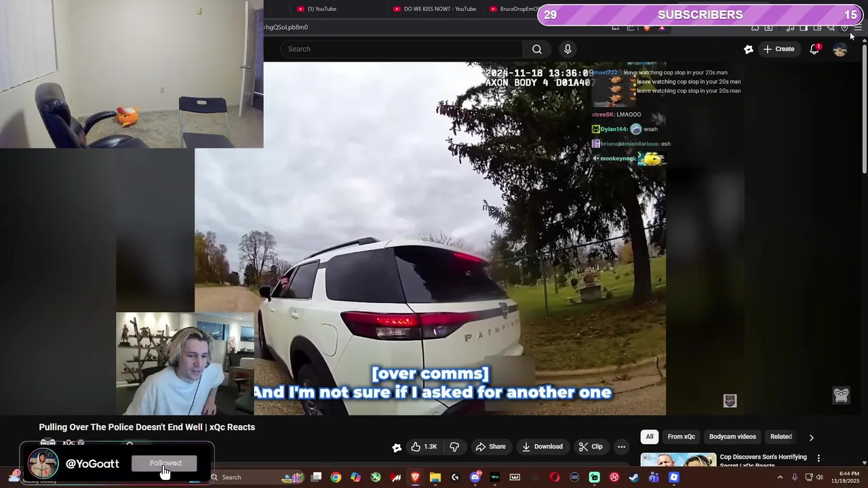The height and width of the screenshot is (488, 868).
Task: Toggle the browser sidebar panel icon
Action: tap(804, 28)
